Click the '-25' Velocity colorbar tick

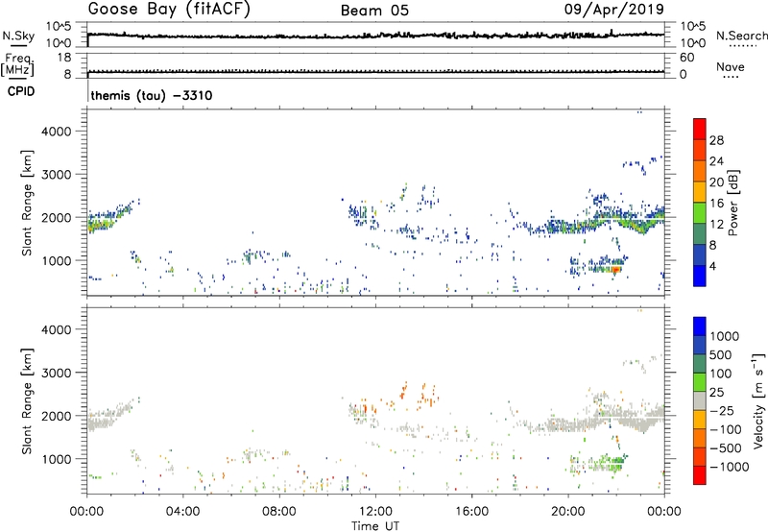[x=723, y=411]
